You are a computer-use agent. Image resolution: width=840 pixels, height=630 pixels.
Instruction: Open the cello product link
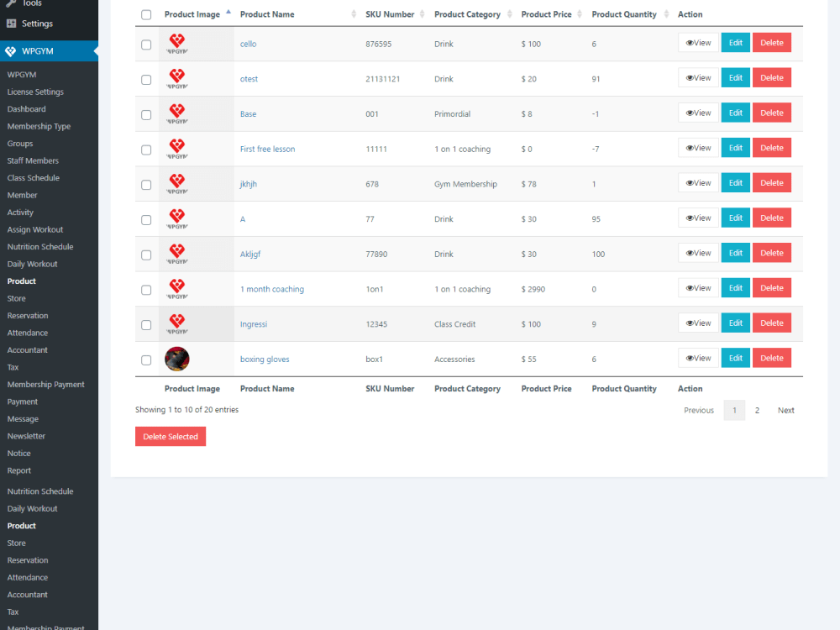point(248,44)
